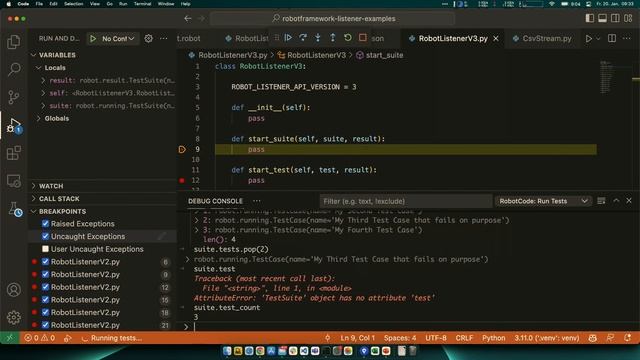The height and width of the screenshot is (360, 640).
Task: Change language mode from Python
Action: point(493,338)
